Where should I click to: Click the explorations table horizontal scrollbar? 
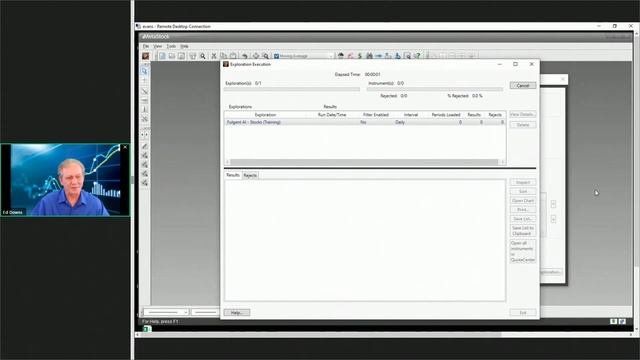(x=365, y=162)
